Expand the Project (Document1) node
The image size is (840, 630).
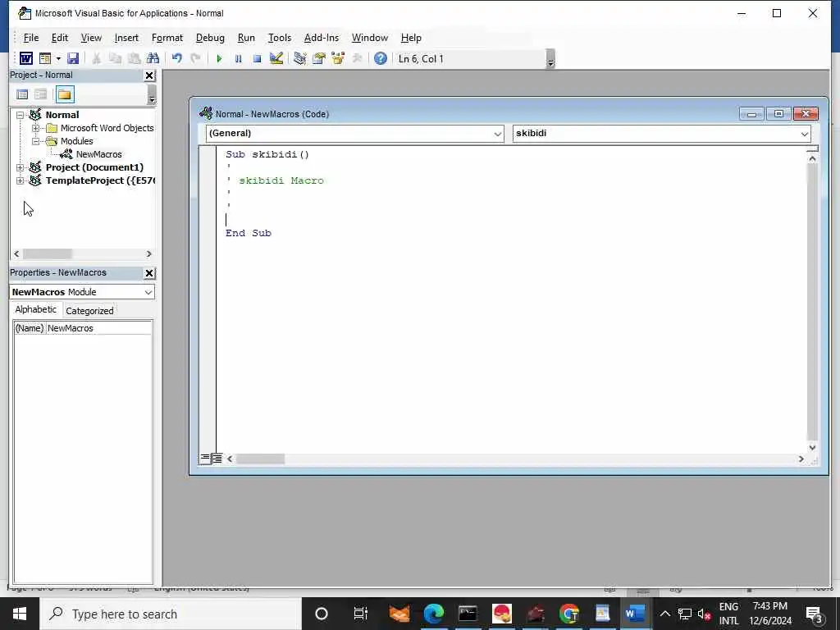[20, 167]
